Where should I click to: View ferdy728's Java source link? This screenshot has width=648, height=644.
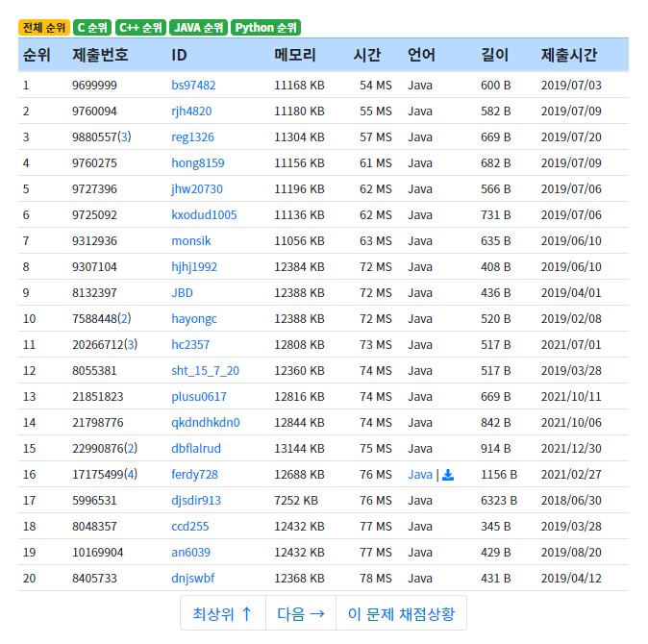[x=420, y=475]
